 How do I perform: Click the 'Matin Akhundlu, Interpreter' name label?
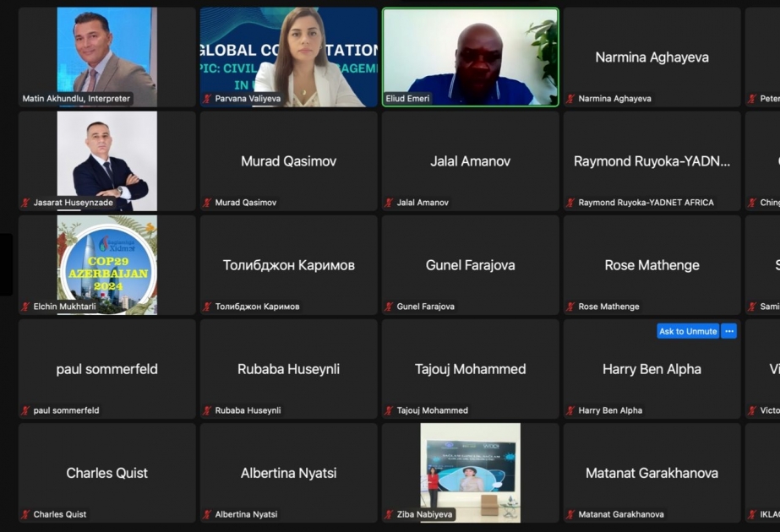click(76, 99)
